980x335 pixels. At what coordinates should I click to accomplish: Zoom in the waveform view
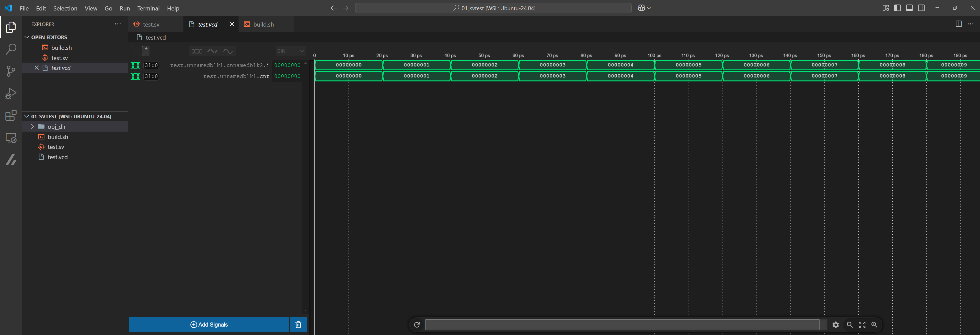point(874,325)
